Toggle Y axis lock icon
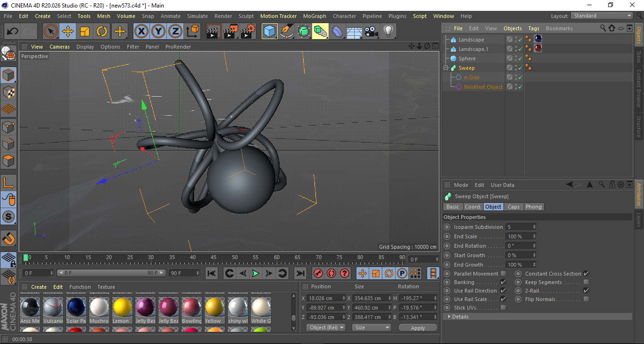Image resolution: width=644 pixels, height=344 pixels. (x=158, y=32)
